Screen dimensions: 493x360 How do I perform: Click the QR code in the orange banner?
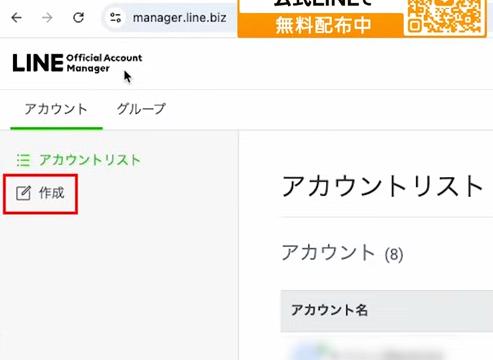pyautogui.click(x=444, y=17)
